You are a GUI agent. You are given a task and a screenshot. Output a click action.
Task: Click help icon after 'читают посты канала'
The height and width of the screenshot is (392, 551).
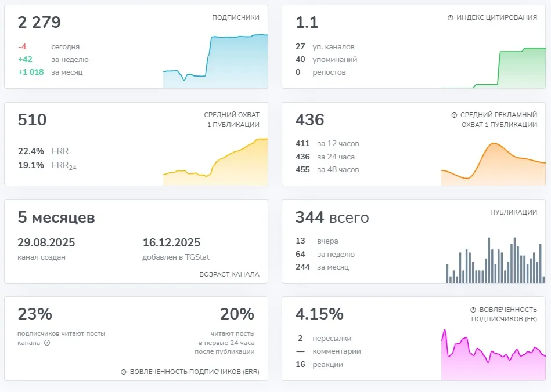[47, 343]
